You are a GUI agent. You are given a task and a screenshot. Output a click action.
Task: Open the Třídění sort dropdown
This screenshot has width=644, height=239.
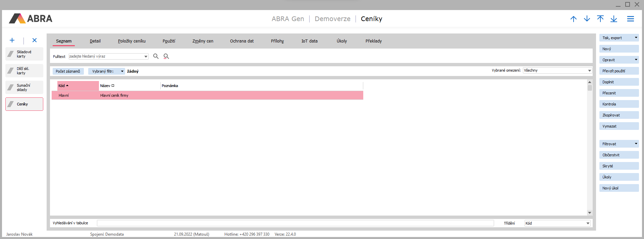(x=588, y=223)
